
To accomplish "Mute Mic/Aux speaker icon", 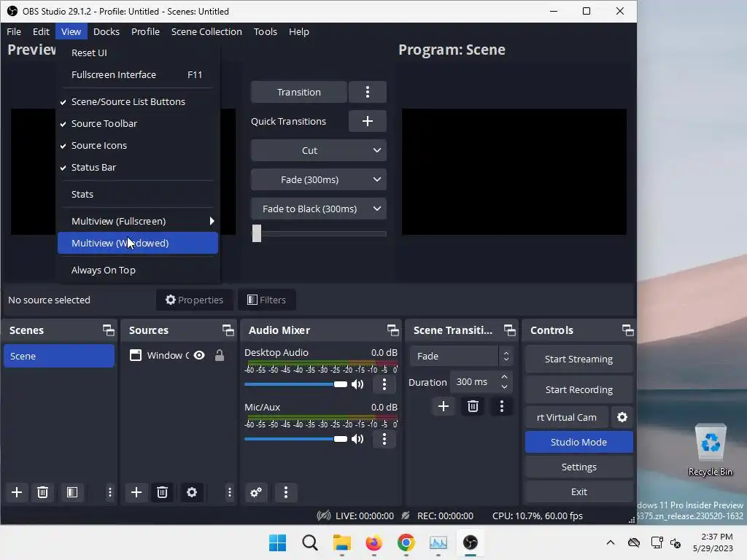I will [357, 439].
